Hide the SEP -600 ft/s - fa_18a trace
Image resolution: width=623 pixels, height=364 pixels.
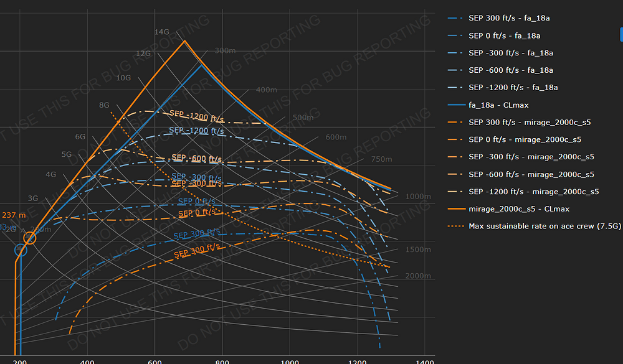500,70
